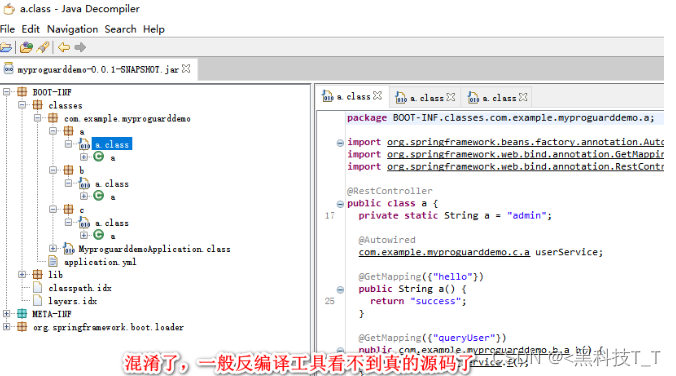The width and height of the screenshot is (676, 376).
Task: Select META-INF folder
Action: pyautogui.click(x=52, y=314)
